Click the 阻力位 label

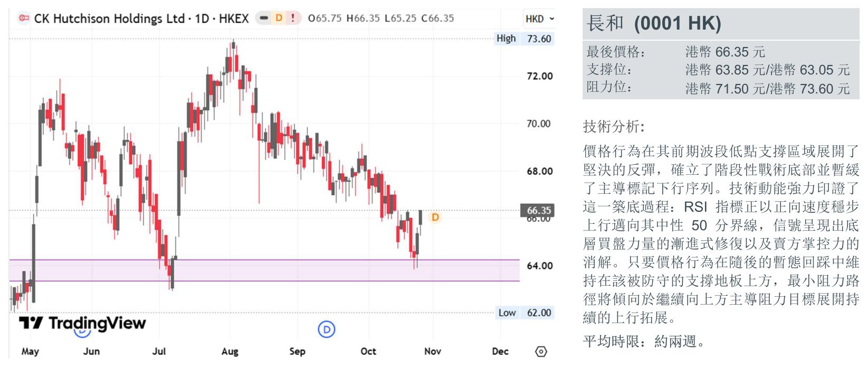609,87
